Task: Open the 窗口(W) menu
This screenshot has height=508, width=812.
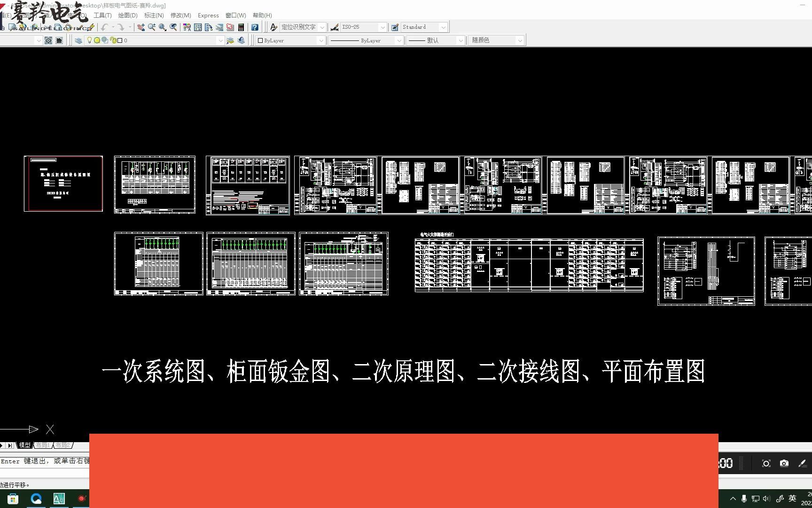Action: coord(236,16)
